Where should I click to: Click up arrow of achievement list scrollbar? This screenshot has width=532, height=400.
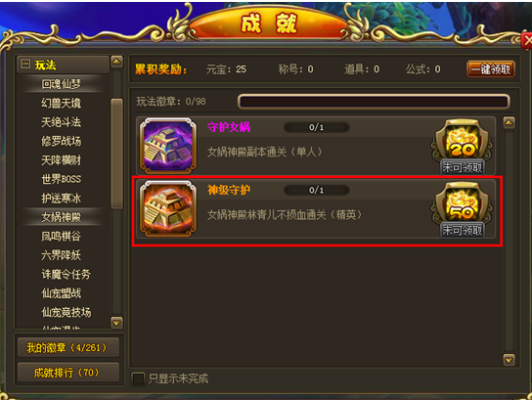pos(509,122)
